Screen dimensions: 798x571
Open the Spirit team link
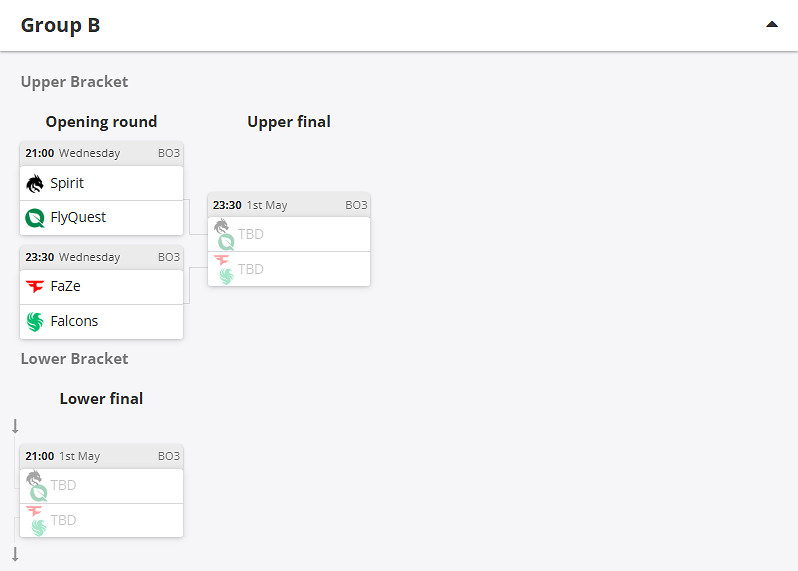[67, 183]
